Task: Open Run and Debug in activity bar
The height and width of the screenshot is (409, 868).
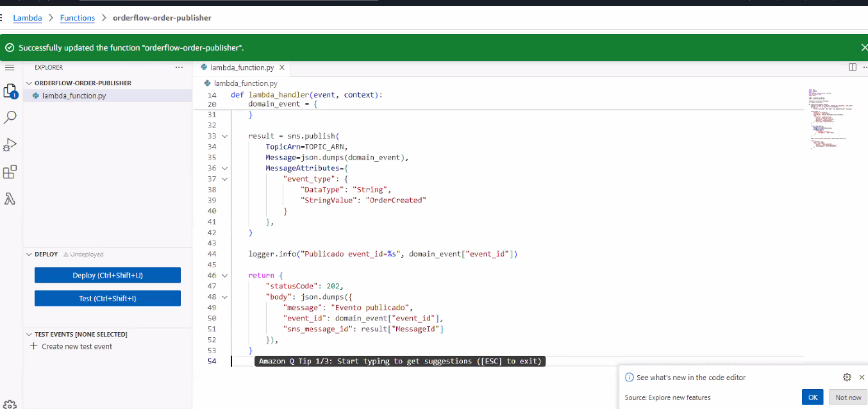Action: (x=10, y=145)
